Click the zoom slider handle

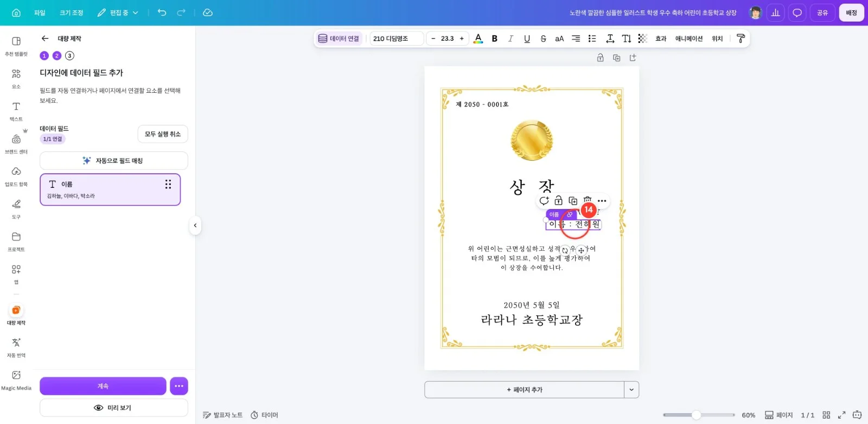click(696, 415)
